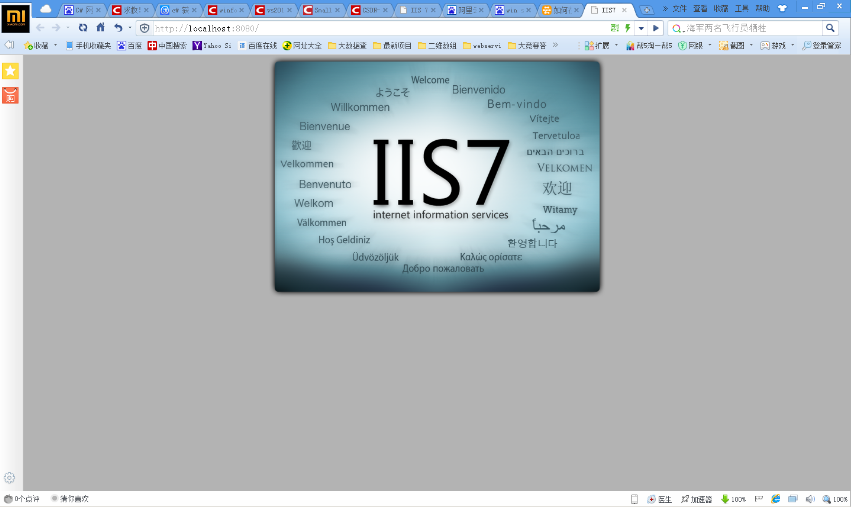Show more bookmarks with the » chevron

555,45
